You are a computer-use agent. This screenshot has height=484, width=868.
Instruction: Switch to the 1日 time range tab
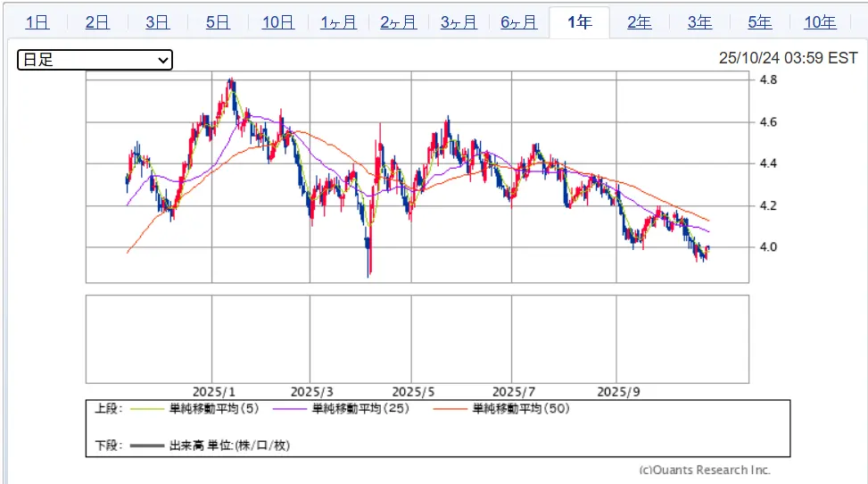tap(37, 22)
